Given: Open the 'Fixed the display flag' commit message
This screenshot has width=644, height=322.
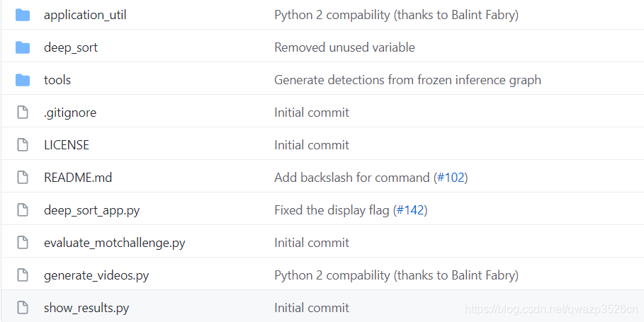Looking at the screenshot, I should click(x=332, y=210).
